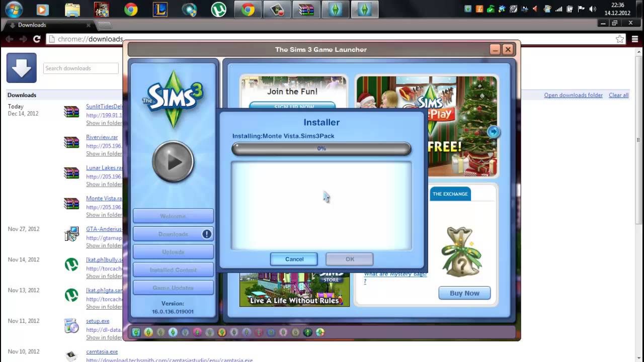Click the Buy Now button
This screenshot has width=644, height=362.
[464, 293]
